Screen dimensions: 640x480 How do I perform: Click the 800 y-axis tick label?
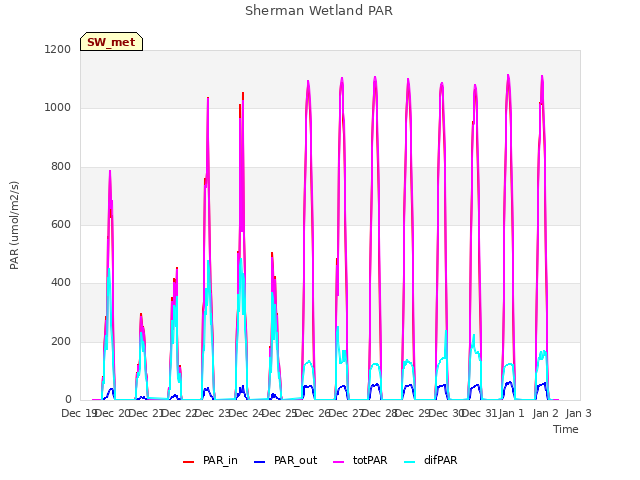[x=61, y=167]
